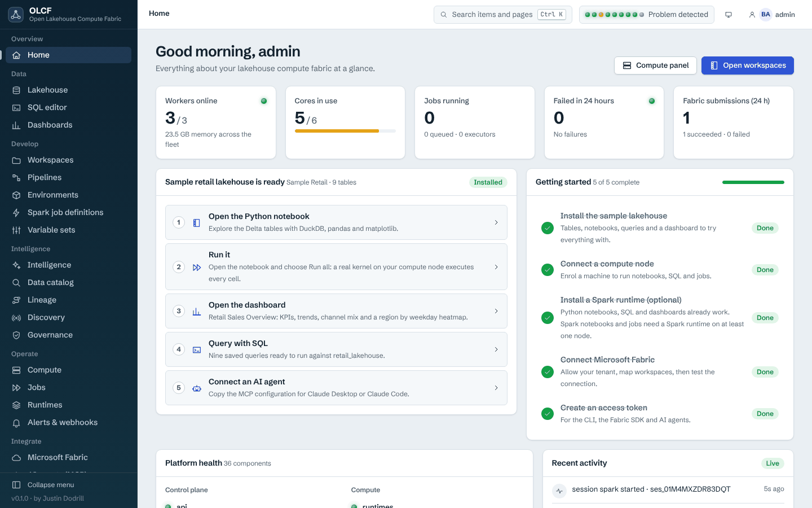
Task: Click the monitor display icon in header
Action: tap(729, 15)
